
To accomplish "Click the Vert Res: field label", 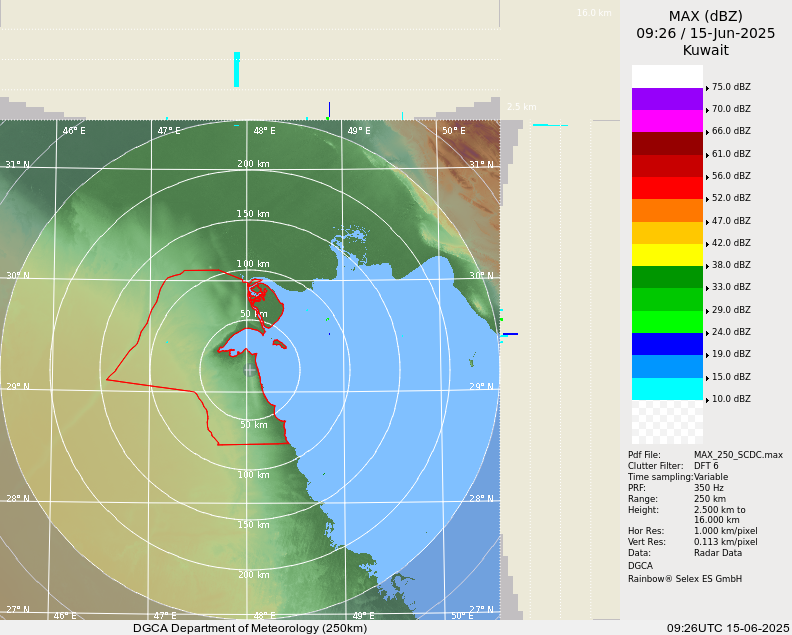I will 648,542.
